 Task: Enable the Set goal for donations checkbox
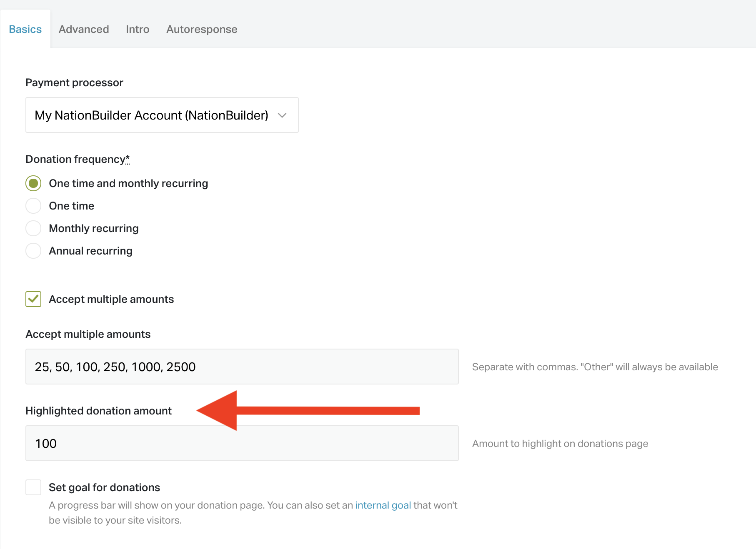tap(33, 487)
